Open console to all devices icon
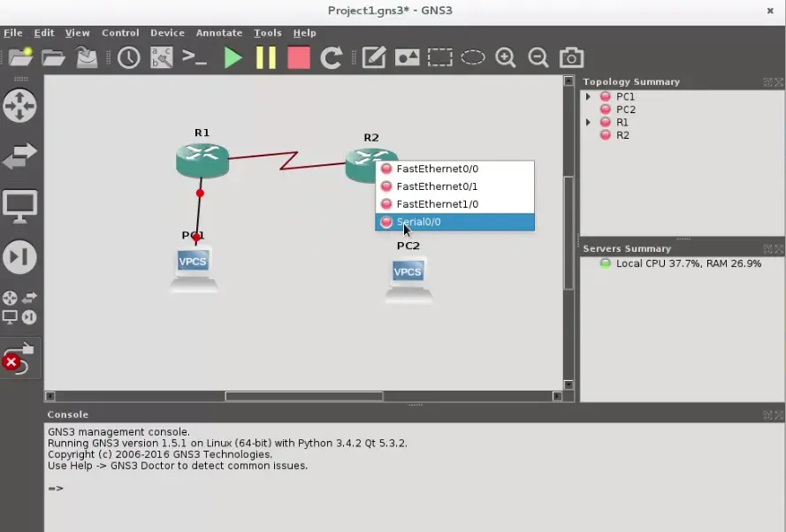The width and height of the screenshot is (786, 532). [x=195, y=57]
